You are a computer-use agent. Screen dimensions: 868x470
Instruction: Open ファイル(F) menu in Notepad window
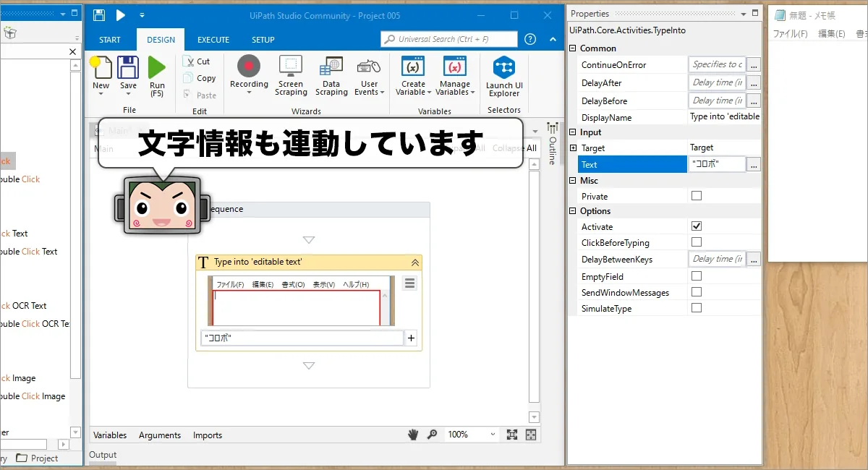[790, 34]
